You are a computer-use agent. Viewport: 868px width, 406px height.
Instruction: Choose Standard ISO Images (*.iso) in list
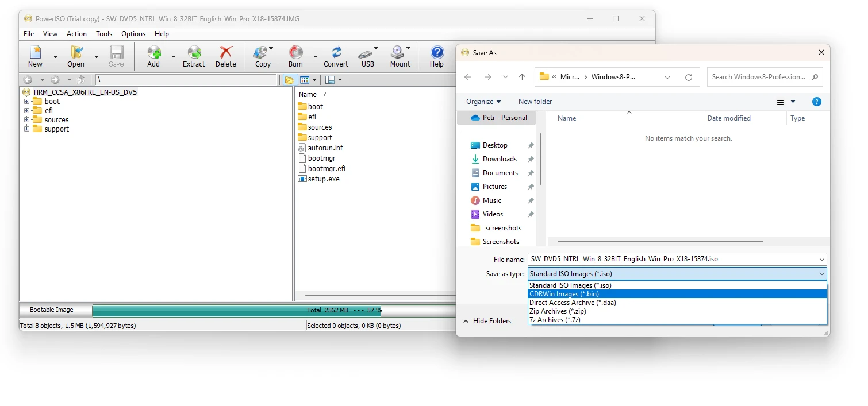click(677, 285)
